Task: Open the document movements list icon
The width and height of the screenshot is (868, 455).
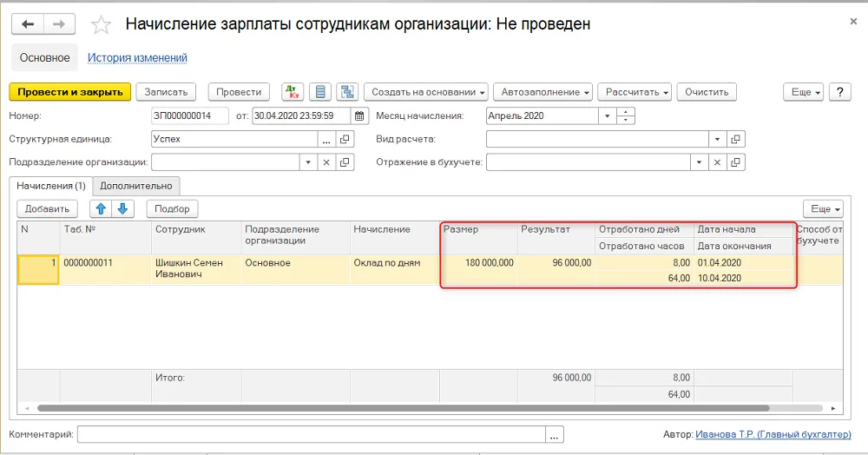Action: click(320, 92)
